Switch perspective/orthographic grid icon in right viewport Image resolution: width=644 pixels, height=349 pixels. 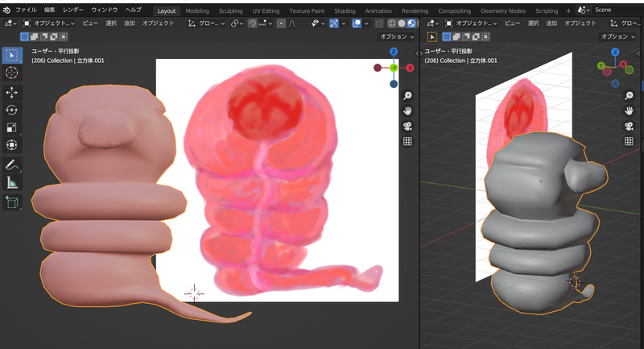(629, 141)
